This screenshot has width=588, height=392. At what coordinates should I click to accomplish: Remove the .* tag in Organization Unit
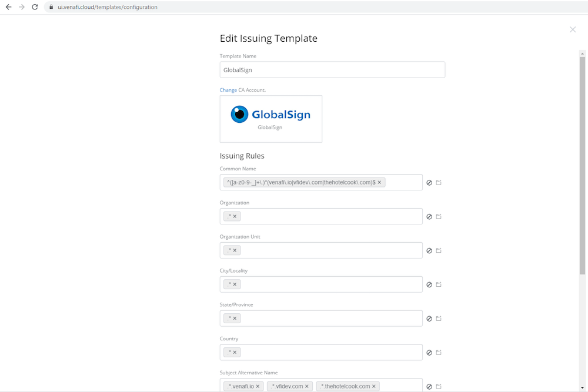tap(235, 250)
